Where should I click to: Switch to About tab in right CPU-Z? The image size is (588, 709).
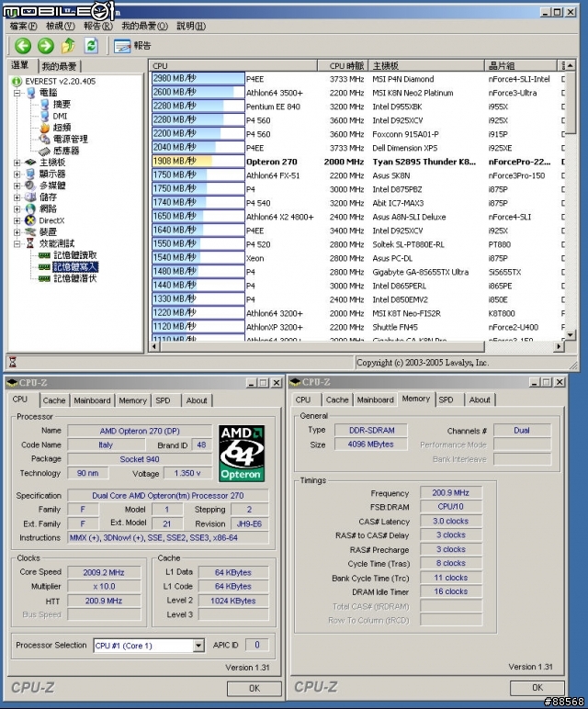480,400
